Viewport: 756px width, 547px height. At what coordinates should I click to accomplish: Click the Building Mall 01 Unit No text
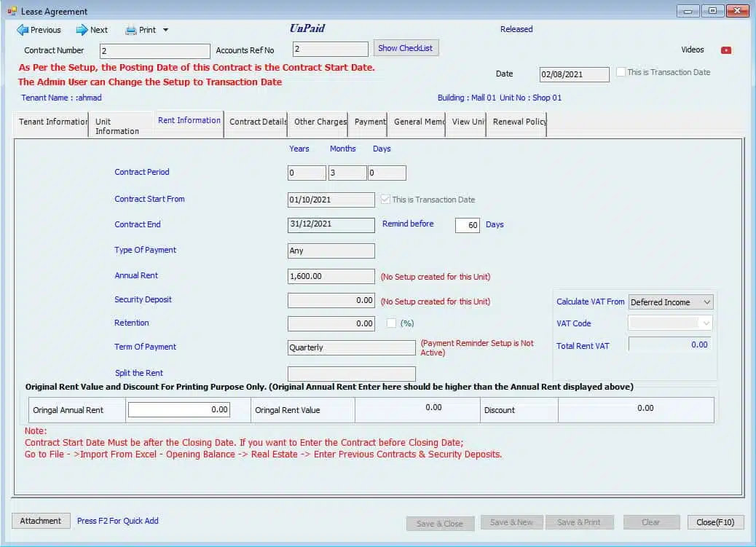499,98
